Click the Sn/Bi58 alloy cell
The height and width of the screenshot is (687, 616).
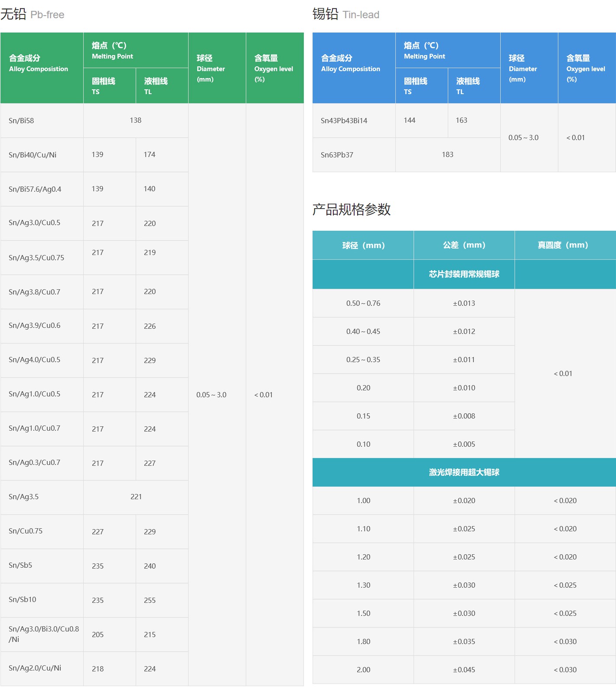[21, 121]
